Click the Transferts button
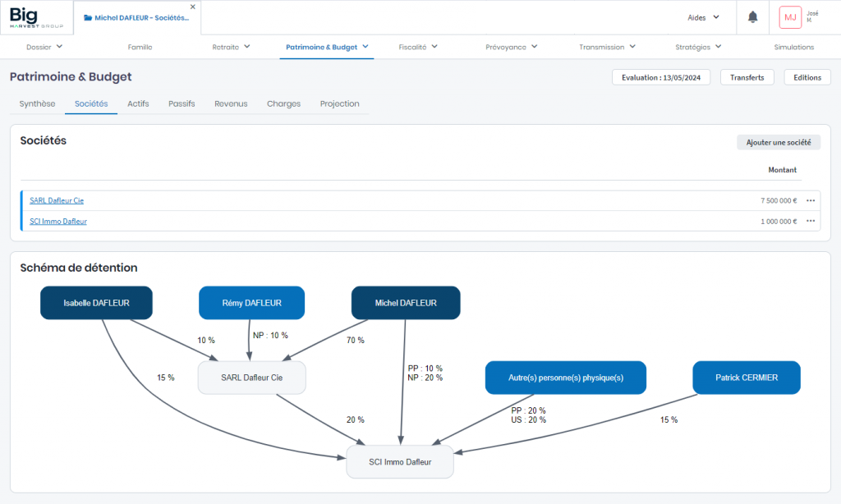The image size is (841, 504). [747, 77]
